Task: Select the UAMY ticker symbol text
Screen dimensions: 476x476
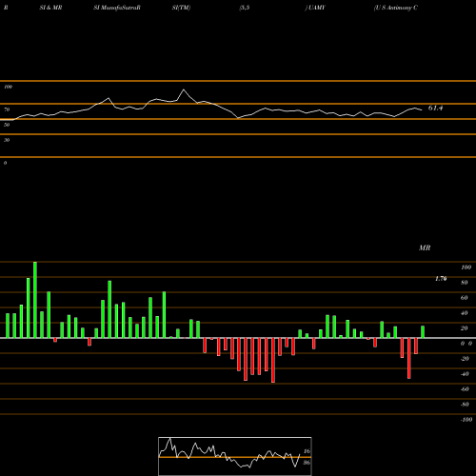Action: [x=317, y=8]
